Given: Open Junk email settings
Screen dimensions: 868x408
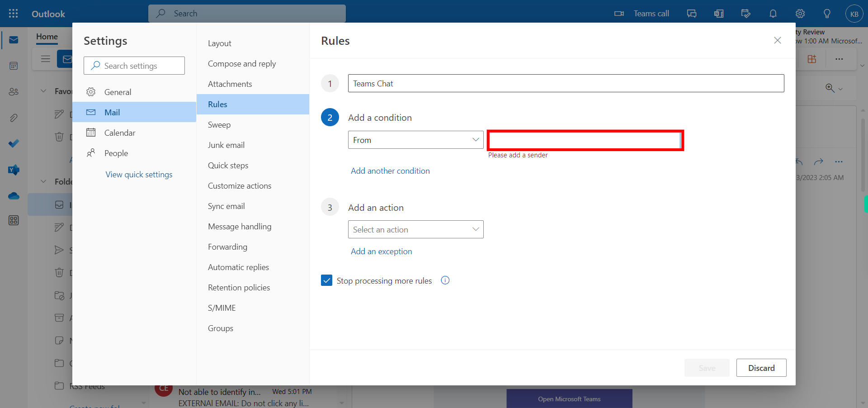Looking at the screenshot, I should coord(253,145).
